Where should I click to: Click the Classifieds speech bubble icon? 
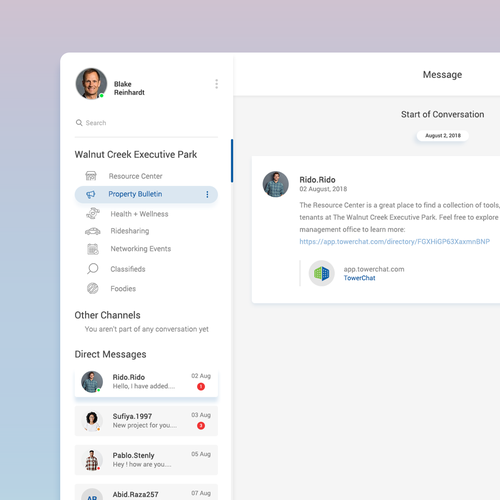click(x=93, y=269)
